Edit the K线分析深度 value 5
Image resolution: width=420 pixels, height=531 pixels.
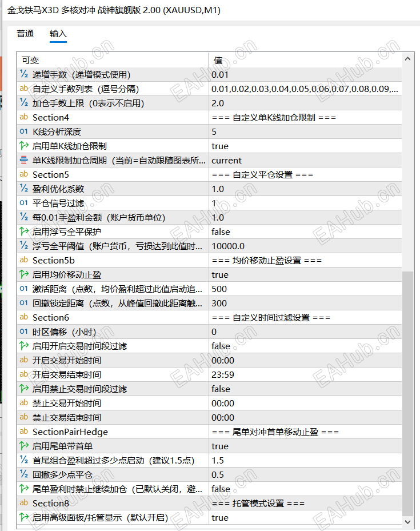click(x=305, y=131)
